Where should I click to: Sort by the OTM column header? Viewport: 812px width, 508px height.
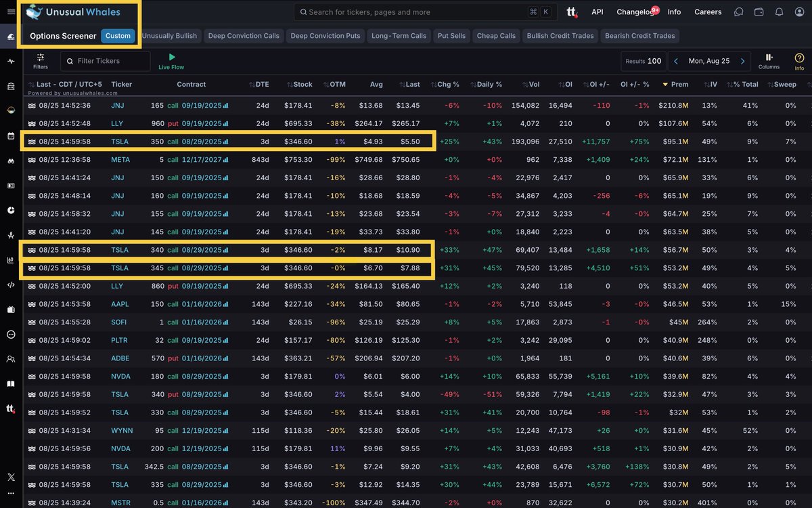[334, 85]
